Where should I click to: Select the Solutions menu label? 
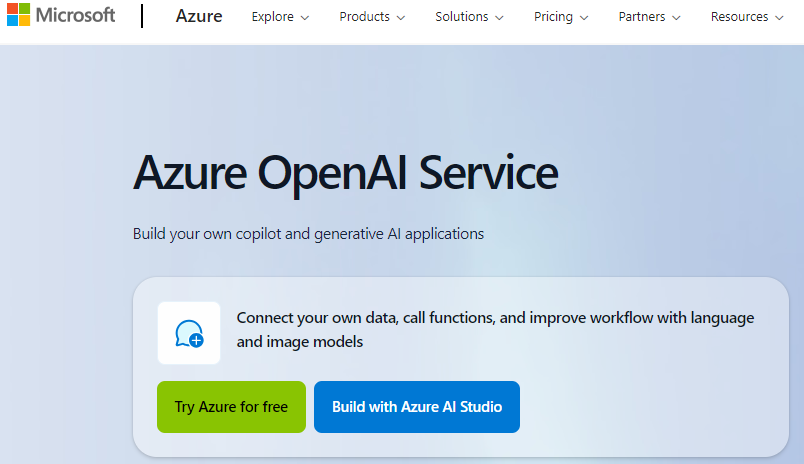click(x=461, y=17)
